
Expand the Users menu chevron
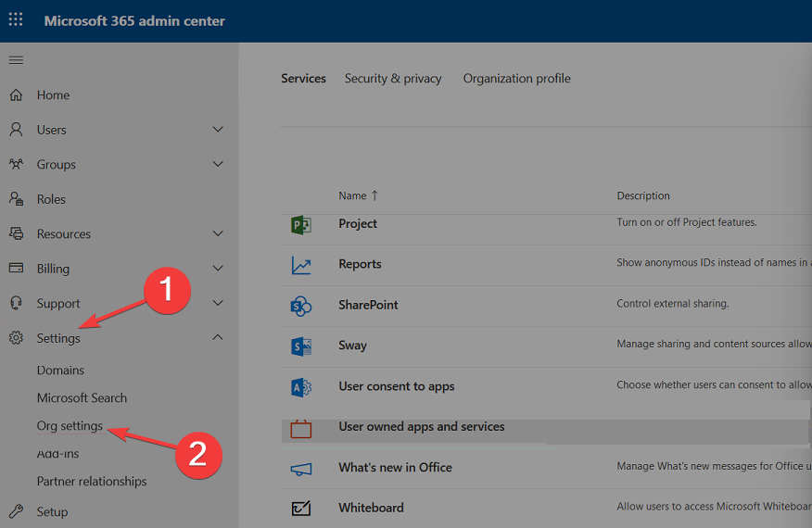click(218, 129)
